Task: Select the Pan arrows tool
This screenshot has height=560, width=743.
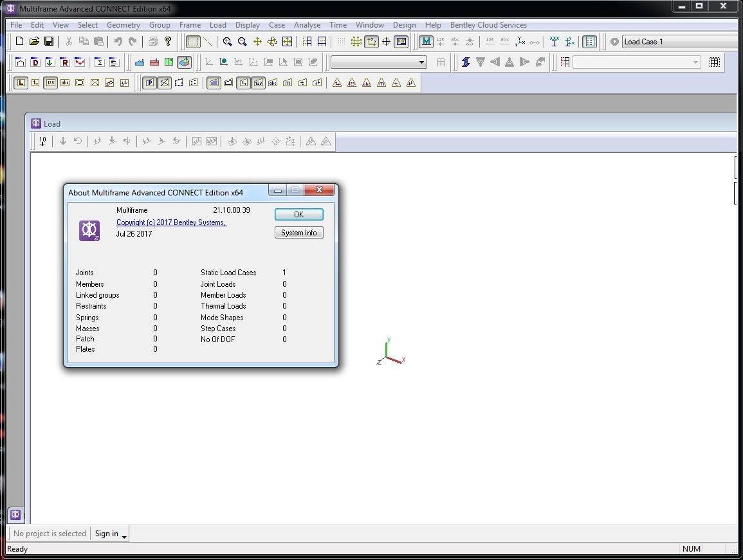Action: pos(257,42)
